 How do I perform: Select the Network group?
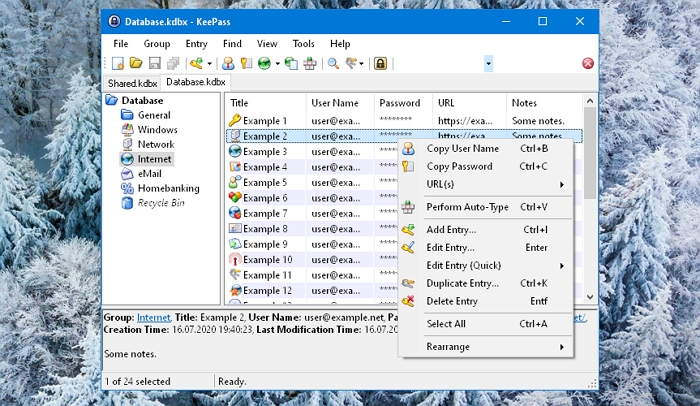point(156,145)
